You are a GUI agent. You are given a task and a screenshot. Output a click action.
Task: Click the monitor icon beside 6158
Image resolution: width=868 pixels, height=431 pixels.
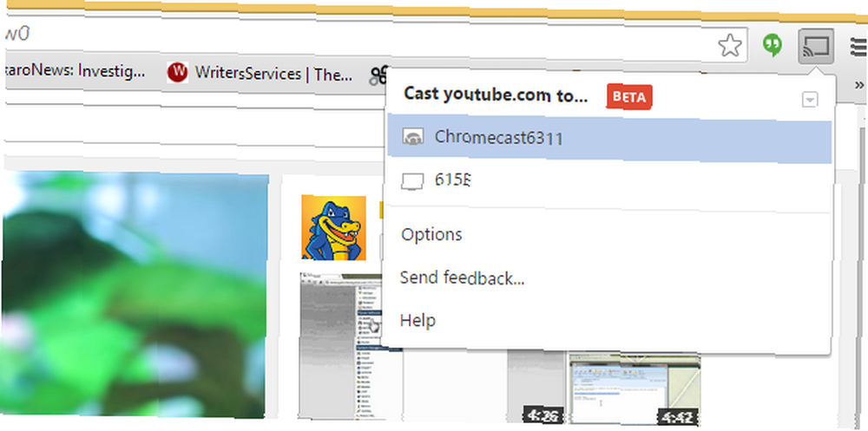point(411,181)
